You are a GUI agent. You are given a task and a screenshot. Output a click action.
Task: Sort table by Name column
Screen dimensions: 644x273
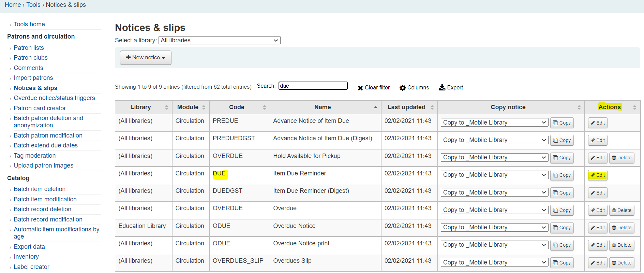[326, 107]
